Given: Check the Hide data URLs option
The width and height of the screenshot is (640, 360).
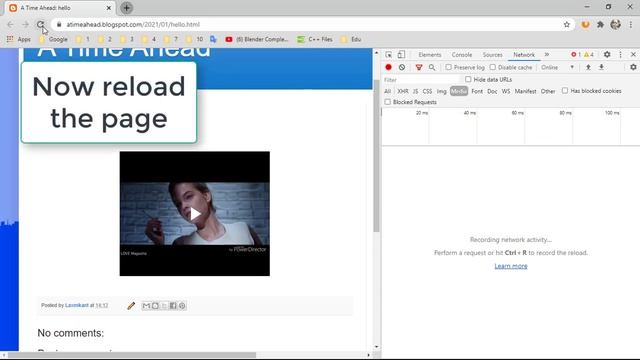Looking at the screenshot, I should coord(468,79).
